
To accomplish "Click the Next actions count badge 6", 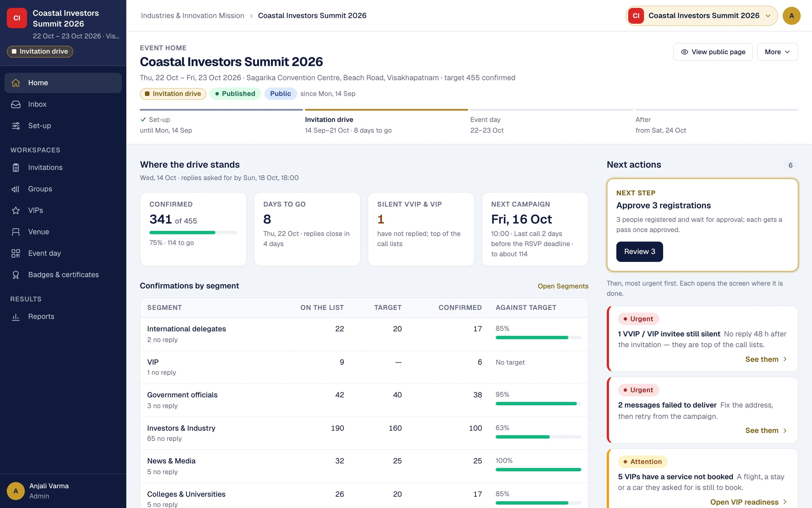I will pyautogui.click(x=790, y=165).
